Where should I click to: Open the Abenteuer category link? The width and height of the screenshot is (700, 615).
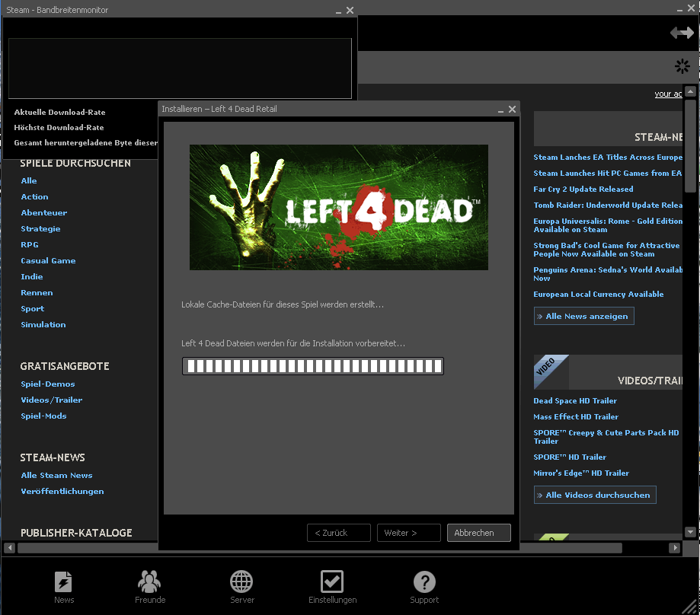tap(43, 212)
